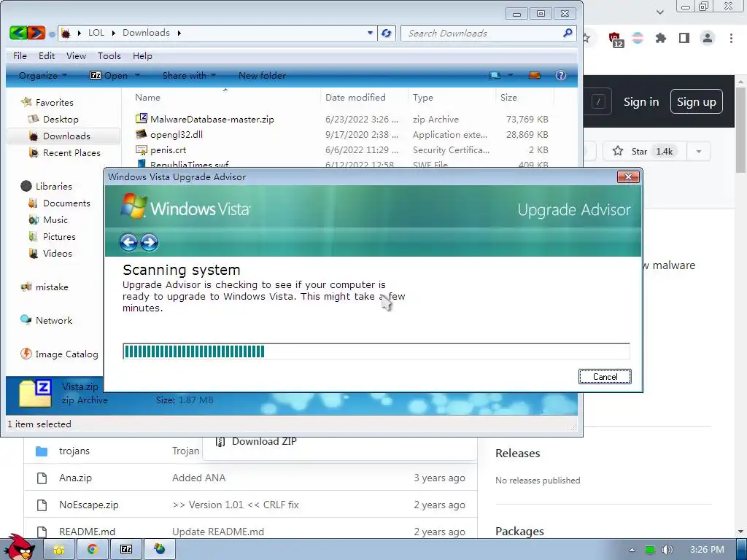Open 7-Zip from the taskbar
The width and height of the screenshot is (747, 560).
(x=126, y=550)
